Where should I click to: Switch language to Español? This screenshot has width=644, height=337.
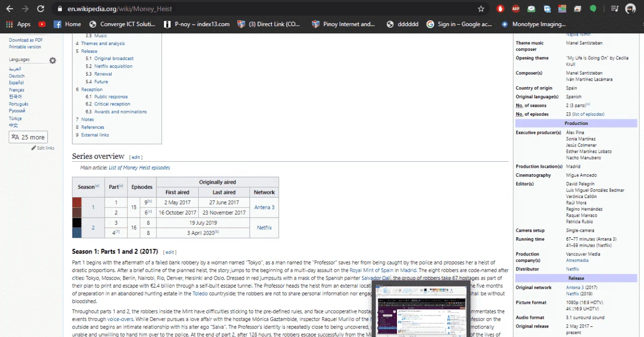point(16,83)
